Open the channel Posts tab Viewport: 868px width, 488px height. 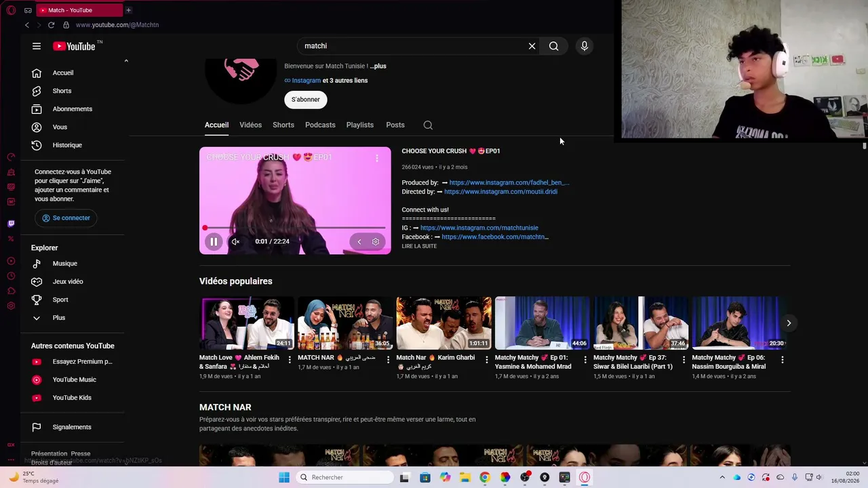[x=395, y=125]
